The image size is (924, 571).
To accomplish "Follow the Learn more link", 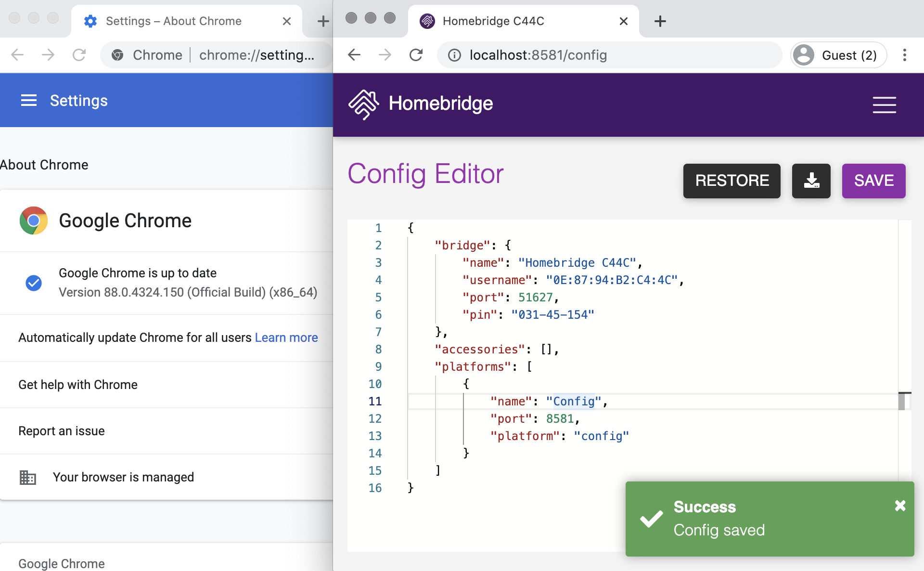I will click(286, 337).
